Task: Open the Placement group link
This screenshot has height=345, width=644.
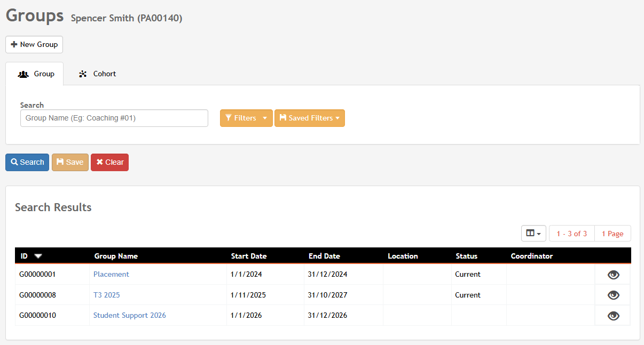Action: click(x=111, y=275)
